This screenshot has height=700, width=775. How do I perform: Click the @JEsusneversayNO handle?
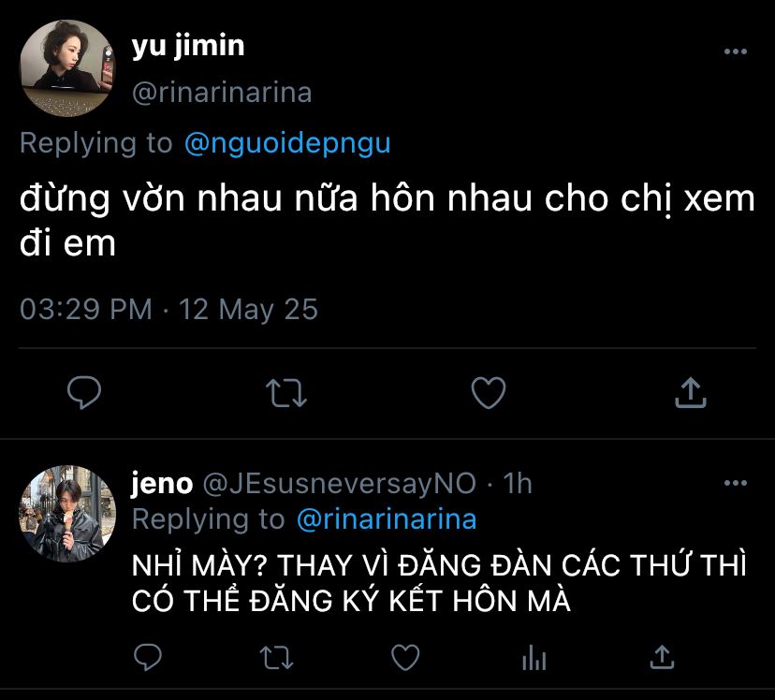340,483
